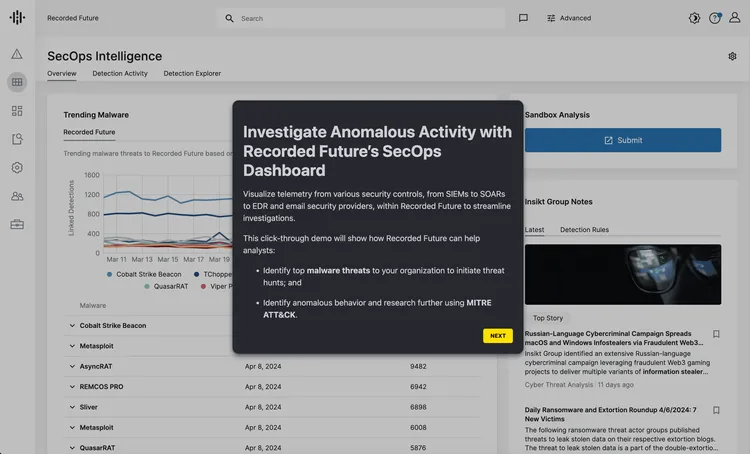Screen dimensions: 750x454
Task: Open the SecOps page settings gear
Action: [732, 57]
